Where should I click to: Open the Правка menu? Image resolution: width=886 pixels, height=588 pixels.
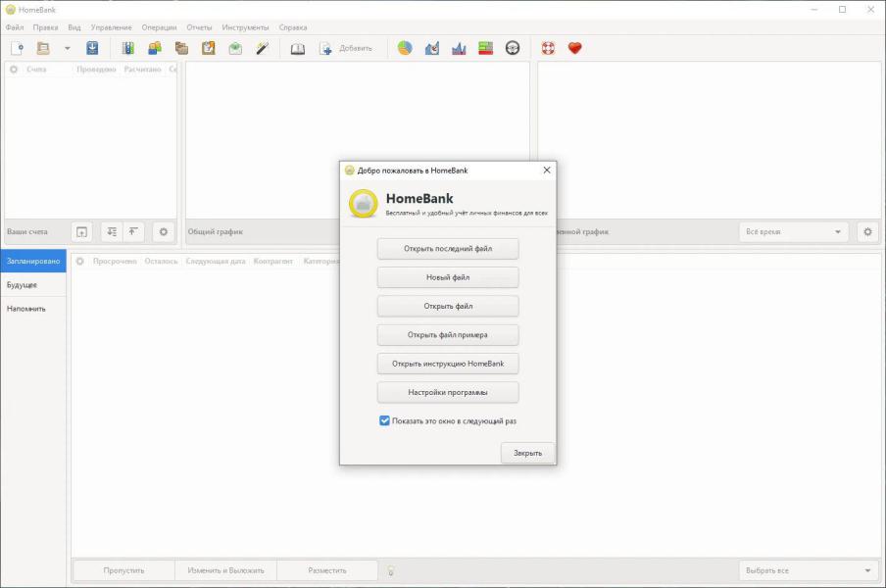pos(45,27)
